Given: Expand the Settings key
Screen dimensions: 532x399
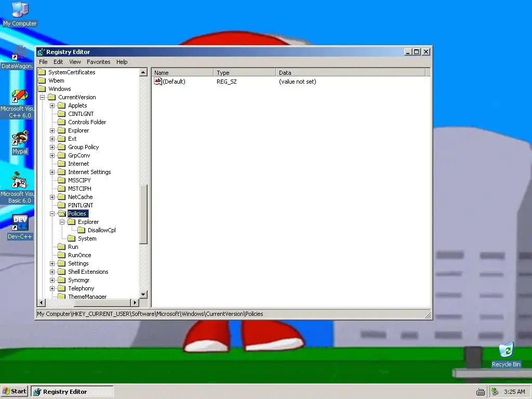Looking at the screenshot, I should [52, 263].
